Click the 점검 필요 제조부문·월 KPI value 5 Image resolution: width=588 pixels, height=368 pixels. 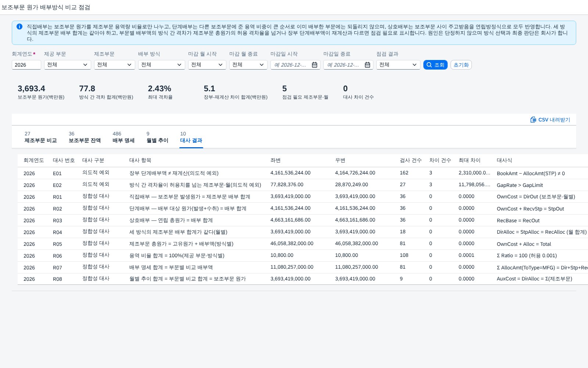click(x=284, y=89)
